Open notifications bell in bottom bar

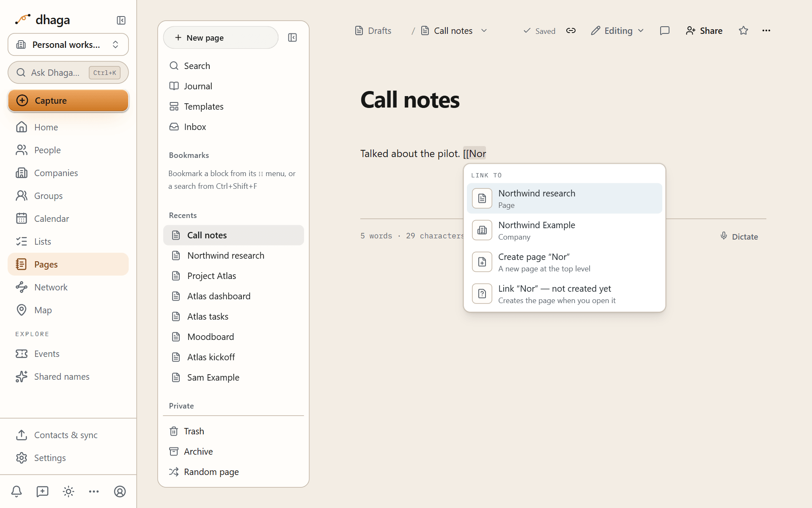click(16, 491)
